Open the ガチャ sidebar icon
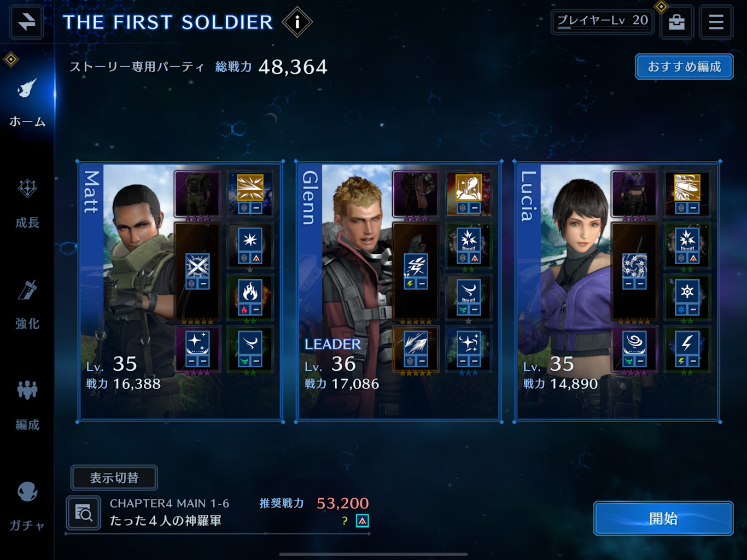 tap(27, 506)
